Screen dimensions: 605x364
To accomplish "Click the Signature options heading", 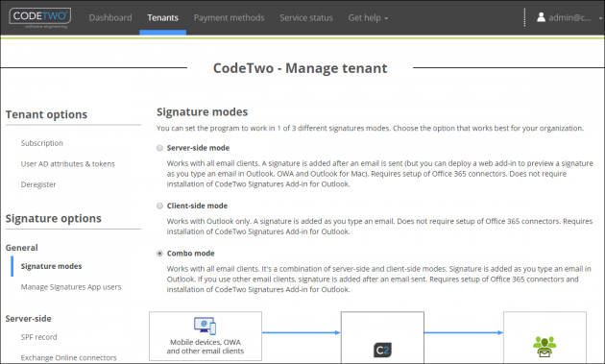I will (x=53, y=218).
